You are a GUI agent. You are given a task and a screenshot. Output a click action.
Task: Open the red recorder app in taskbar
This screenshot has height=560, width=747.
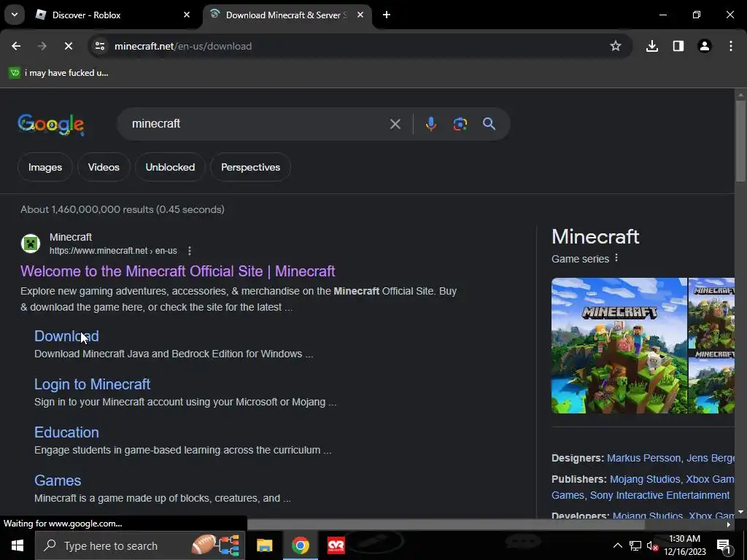[336, 545]
